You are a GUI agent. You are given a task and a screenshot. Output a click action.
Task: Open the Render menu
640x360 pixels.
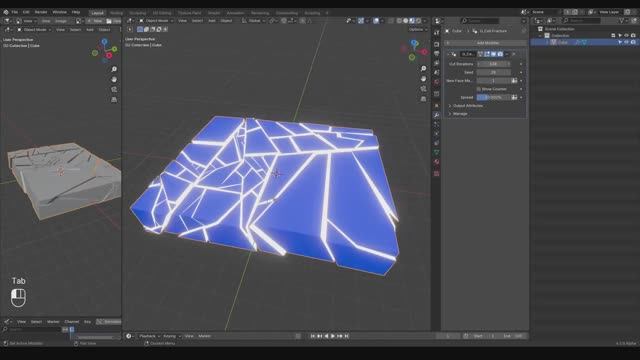point(41,12)
